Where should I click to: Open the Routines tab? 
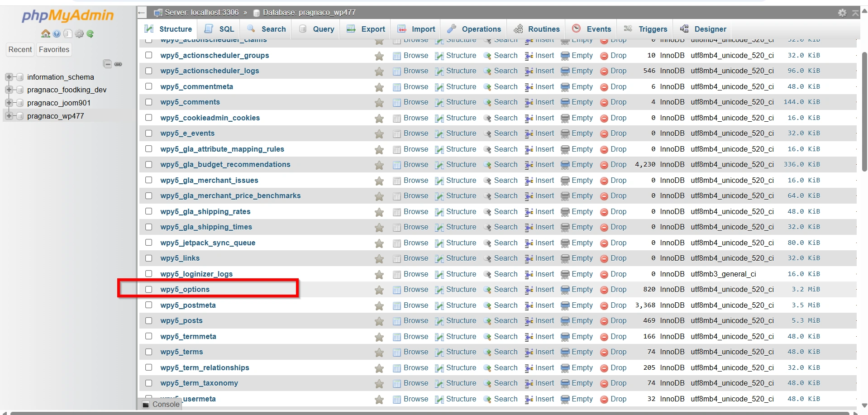point(537,29)
